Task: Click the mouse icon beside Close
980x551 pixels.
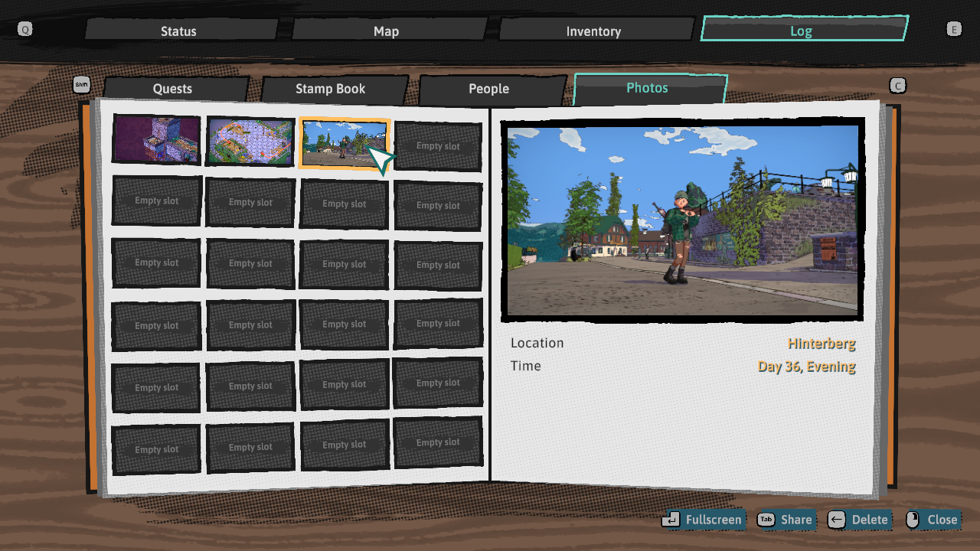Action: pyautogui.click(x=912, y=520)
